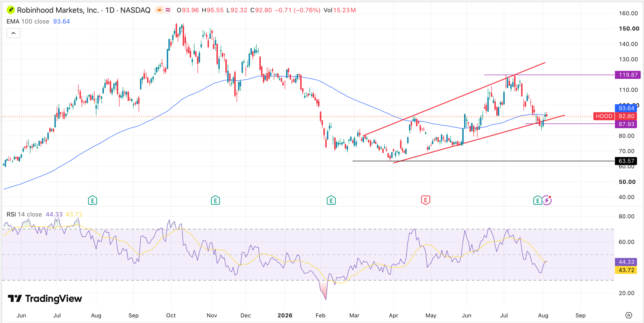Click the orange sun market-status icon
Viewport: 644px width, 323px height.
tap(159, 10)
